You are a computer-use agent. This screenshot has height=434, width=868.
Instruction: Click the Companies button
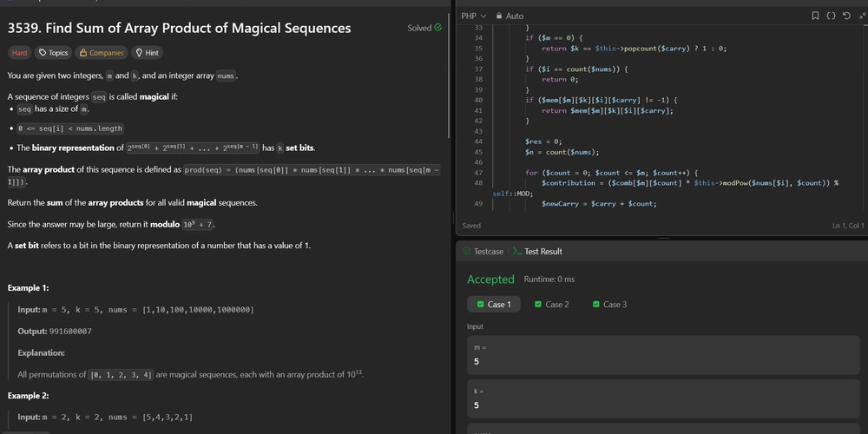102,53
